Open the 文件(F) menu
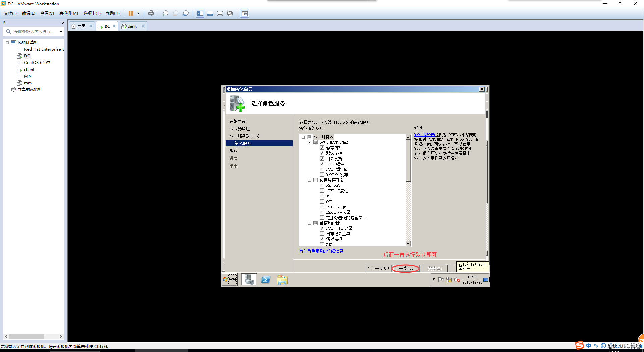 pos(10,13)
